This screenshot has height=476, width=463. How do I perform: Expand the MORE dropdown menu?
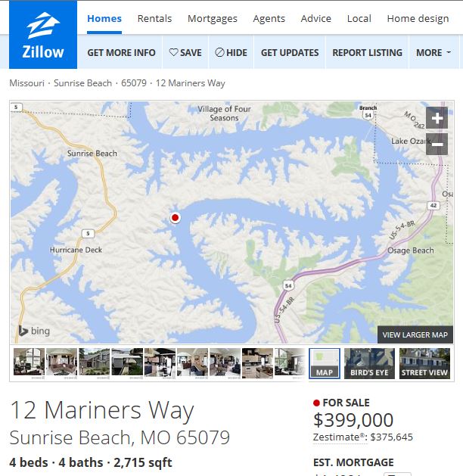[433, 52]
